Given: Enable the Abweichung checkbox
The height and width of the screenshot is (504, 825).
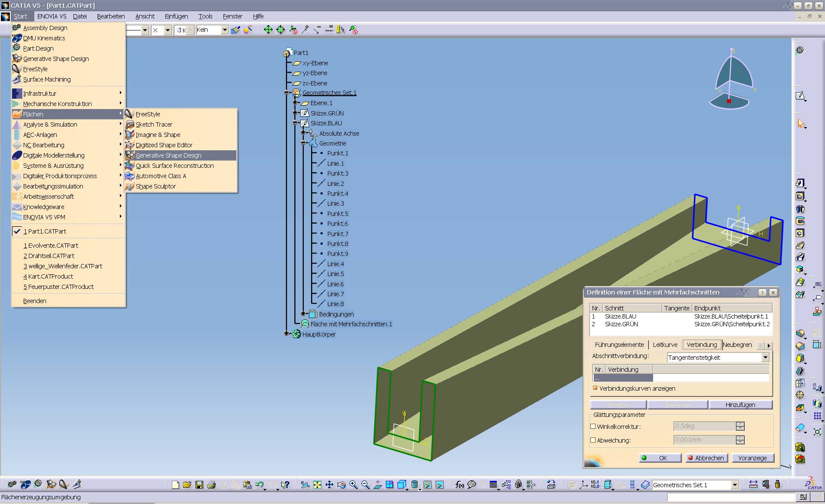Looking at the screenshot, I should tap(593, 440).
